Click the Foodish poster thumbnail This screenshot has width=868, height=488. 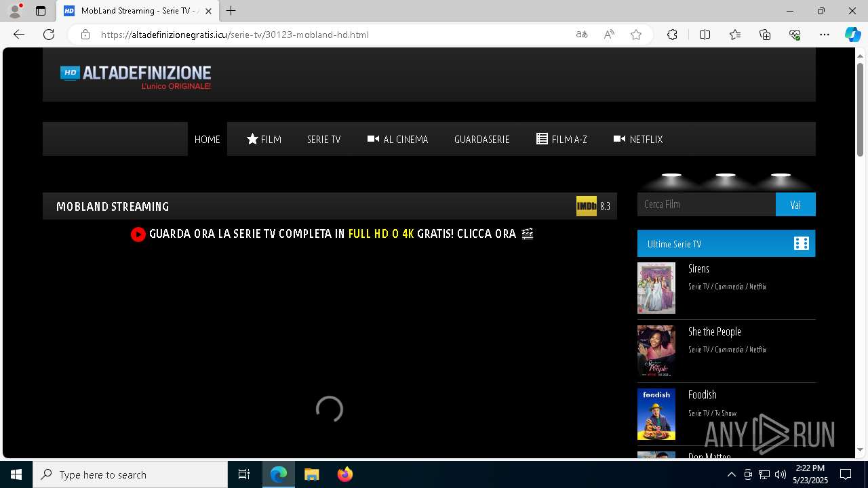[656, 414]
